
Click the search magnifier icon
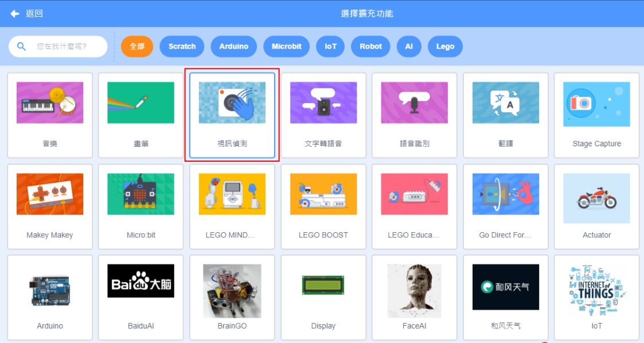pos(22,46)
